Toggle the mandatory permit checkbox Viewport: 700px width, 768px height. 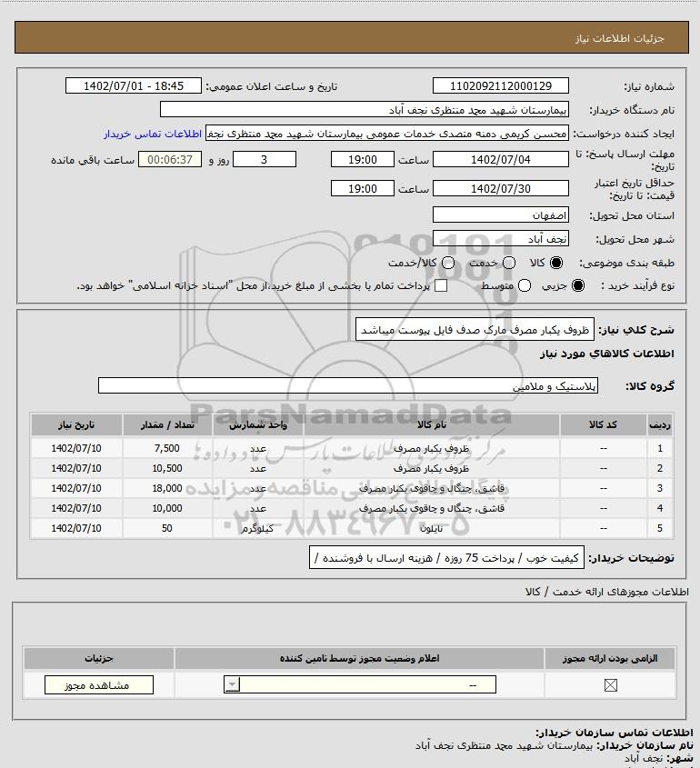click(x=610, y=685)
